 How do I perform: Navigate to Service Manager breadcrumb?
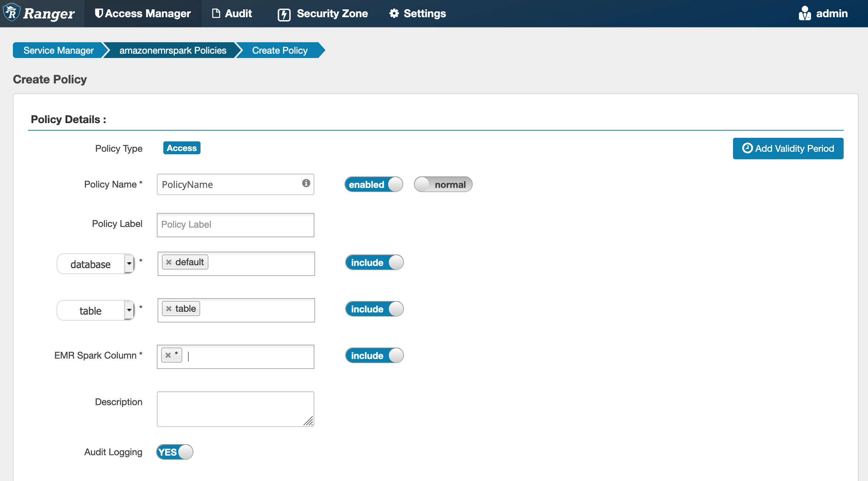pos(58,50)
